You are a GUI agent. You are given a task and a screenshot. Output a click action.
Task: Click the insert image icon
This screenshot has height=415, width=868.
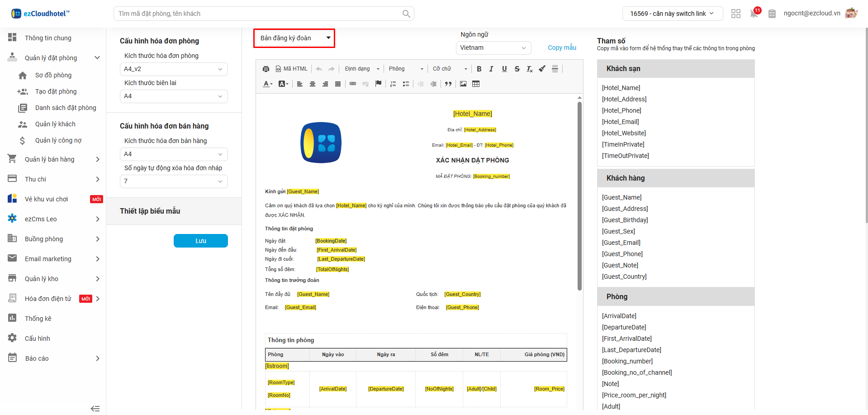pos(463,84)
